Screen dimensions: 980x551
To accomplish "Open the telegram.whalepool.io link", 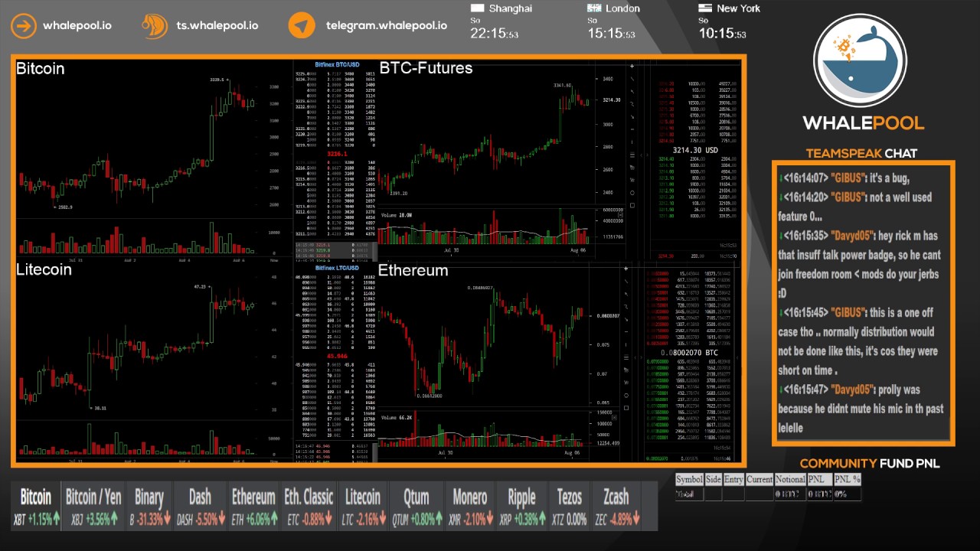I will click(x=387, y=25).
